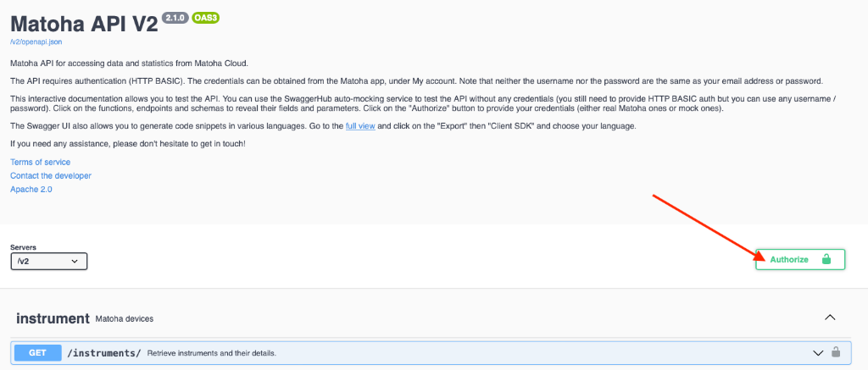
Task: Click the lock icon on the /instruments/ row
Action: pos(836,351)
